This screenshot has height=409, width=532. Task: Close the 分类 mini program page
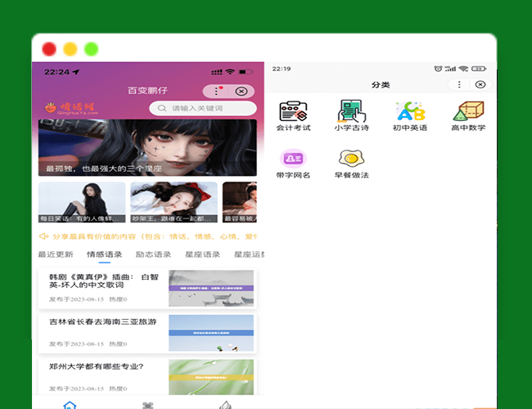click(x=480, y=84)
